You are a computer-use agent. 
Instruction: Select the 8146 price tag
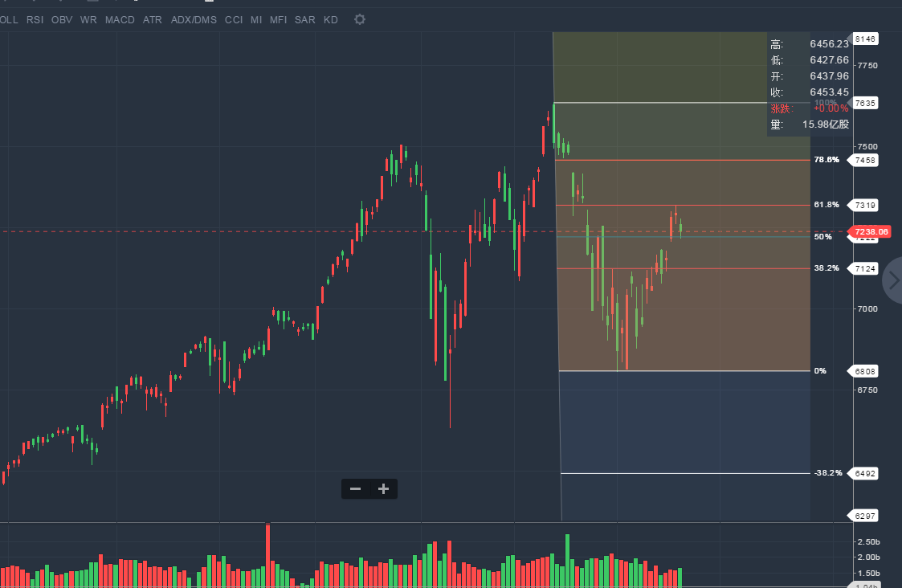click(864, 39)
